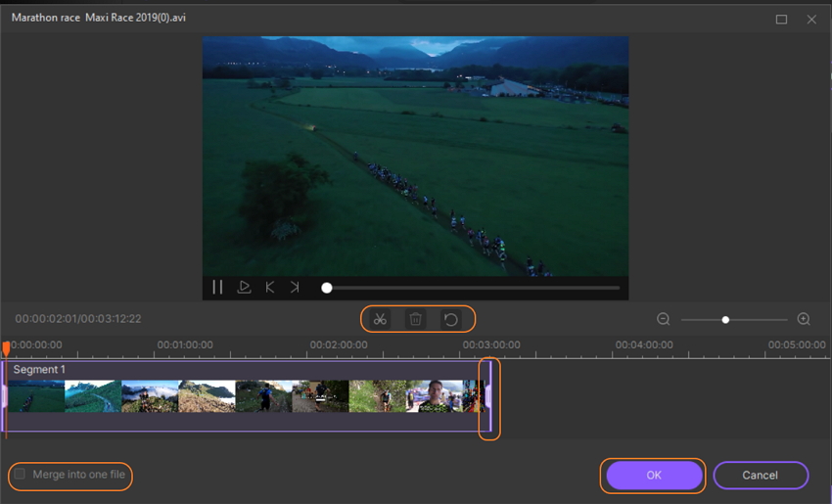This screenshot has width=832, height=504.
Task: Confirm trimming with the OK button
Action: pos(654,476)
